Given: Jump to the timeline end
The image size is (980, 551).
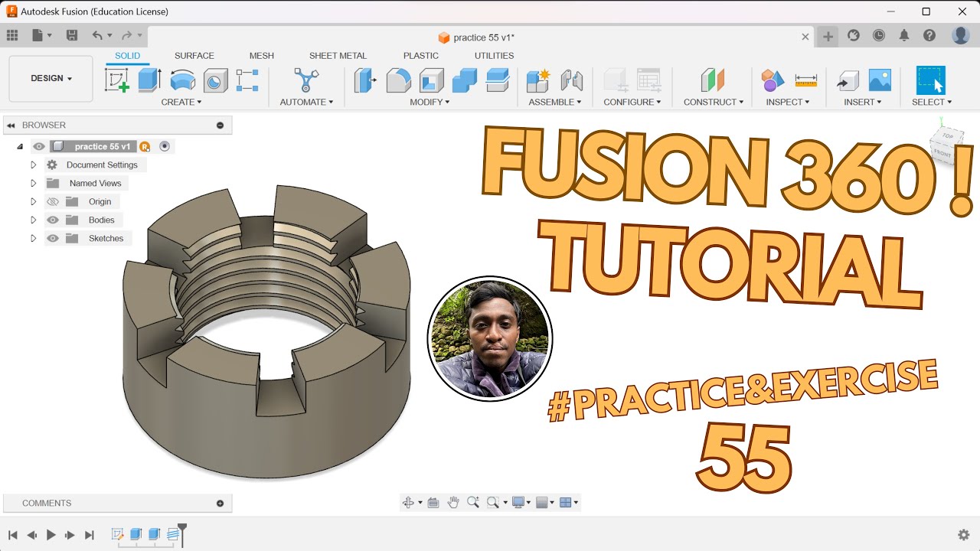Looking at the screenshot, I should pyautogui.click(x=90, y=535).
